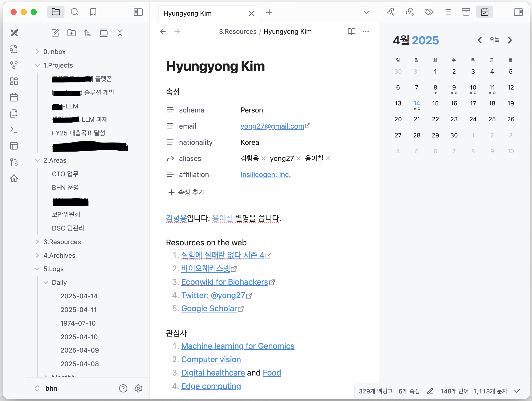Image resolution: width=532 pixels, height=401 pixels.
Task: Open the note's more options menu
Action: click(x=365, y=32)
